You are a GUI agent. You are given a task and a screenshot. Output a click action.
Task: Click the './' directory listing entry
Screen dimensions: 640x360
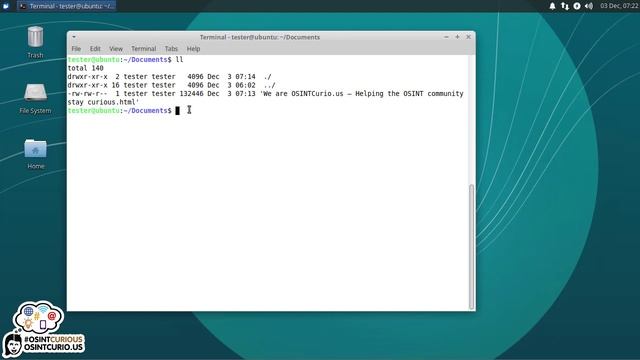pyautogui.click(x=267, y=77)
